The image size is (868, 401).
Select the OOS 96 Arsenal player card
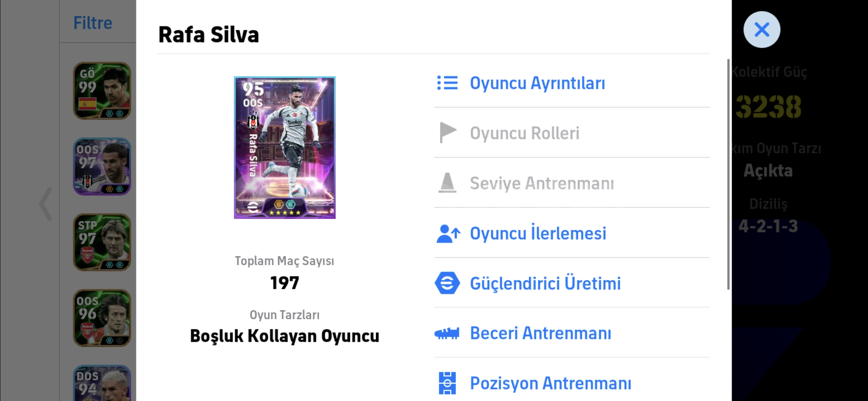pos(102,318)
